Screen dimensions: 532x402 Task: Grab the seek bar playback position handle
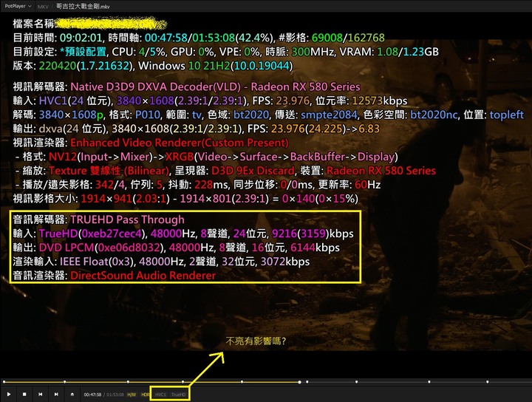click(x=299, y=382)
